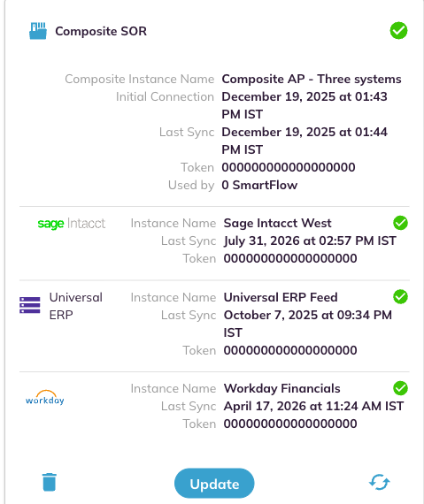The width and height of the screenshot is (424, 504).
Task: Click the green checkmark beside Composite SOR
Action: (x=398, y=31)
